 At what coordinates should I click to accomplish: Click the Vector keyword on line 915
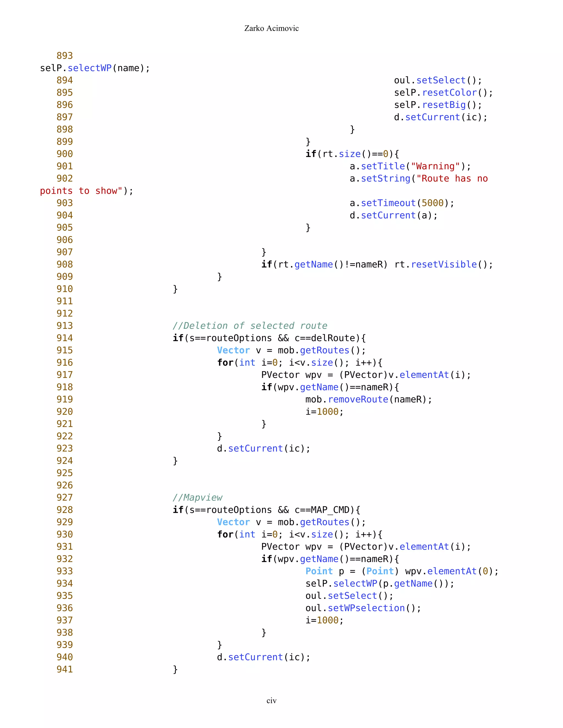[x=233, y=350]
